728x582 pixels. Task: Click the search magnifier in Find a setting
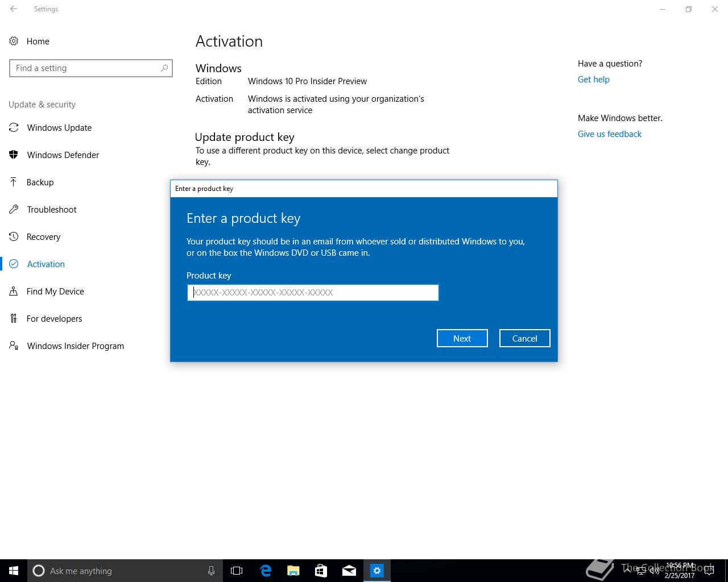[164, 68]
